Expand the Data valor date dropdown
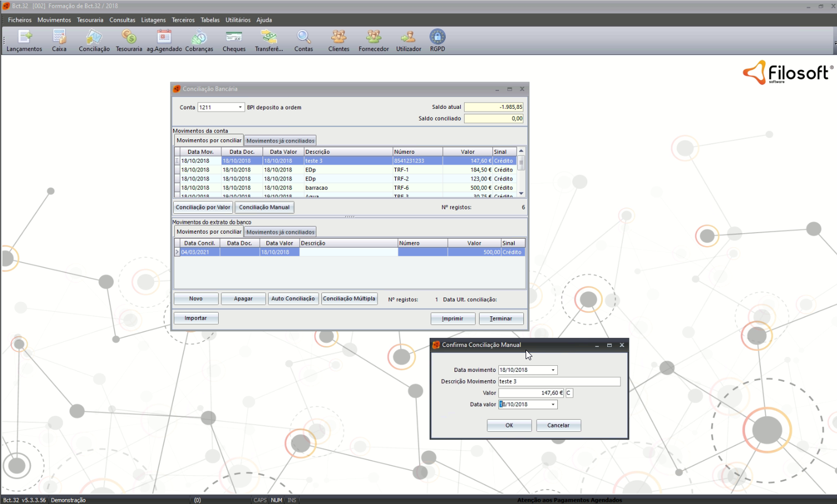Viewport: 837px width, 504px height. pos(553,405)
